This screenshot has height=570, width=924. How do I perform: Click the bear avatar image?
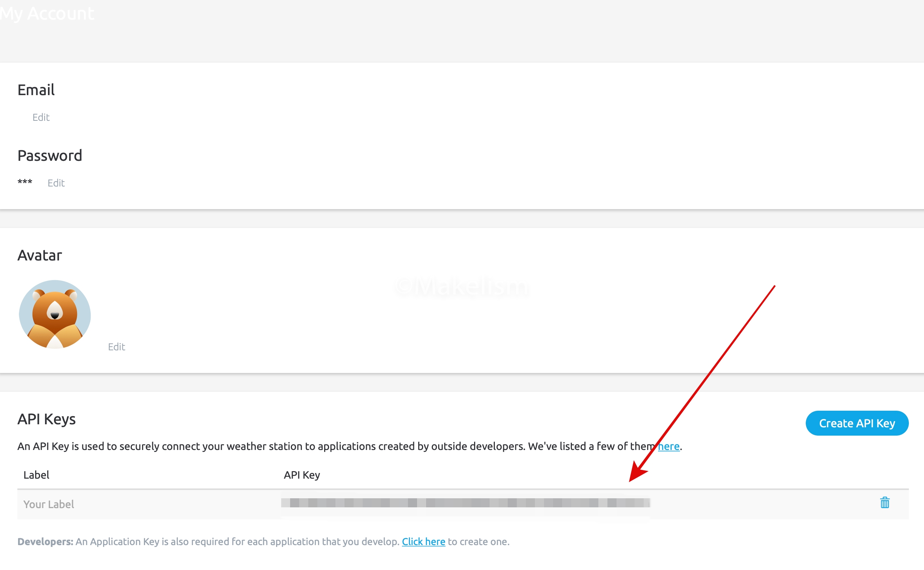coord(55,314)
